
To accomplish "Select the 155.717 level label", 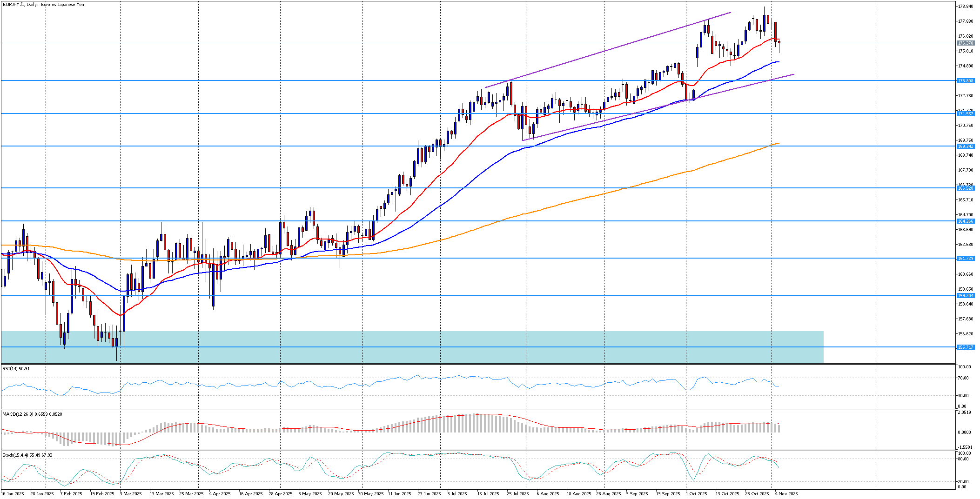I will click(965, 347).
